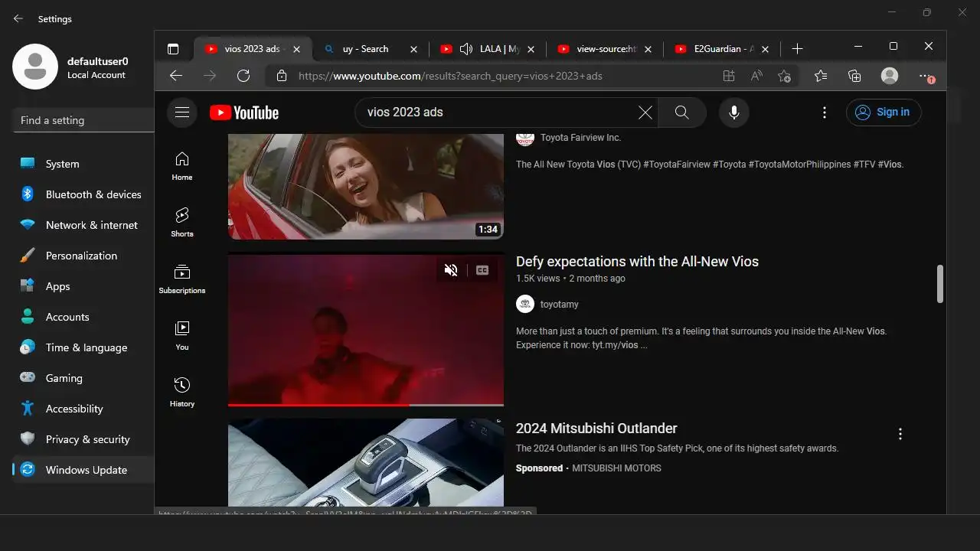
Task: Open Home in the YouTube sidebar
Action: coord(182,166)
